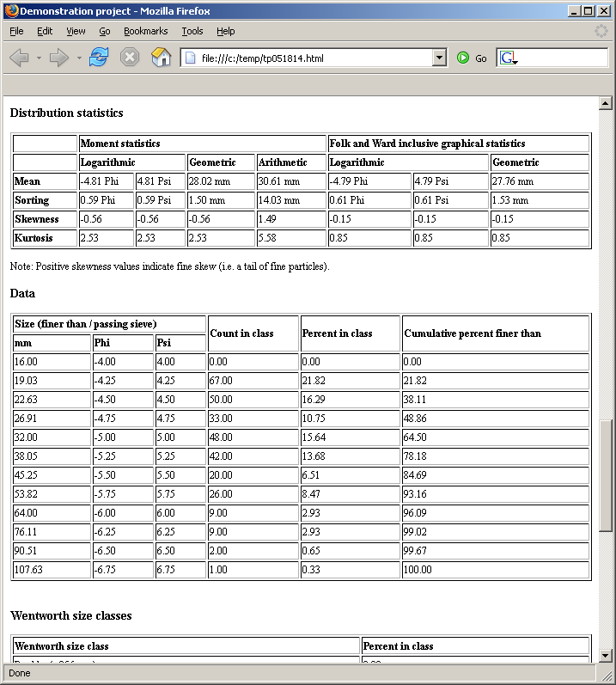Click the Stop loading icon

click(x=130, y=58)
